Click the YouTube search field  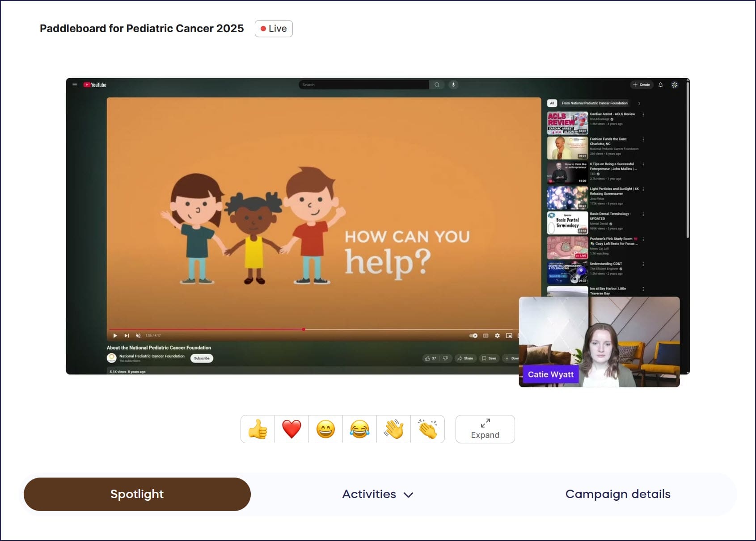point(364,85)
